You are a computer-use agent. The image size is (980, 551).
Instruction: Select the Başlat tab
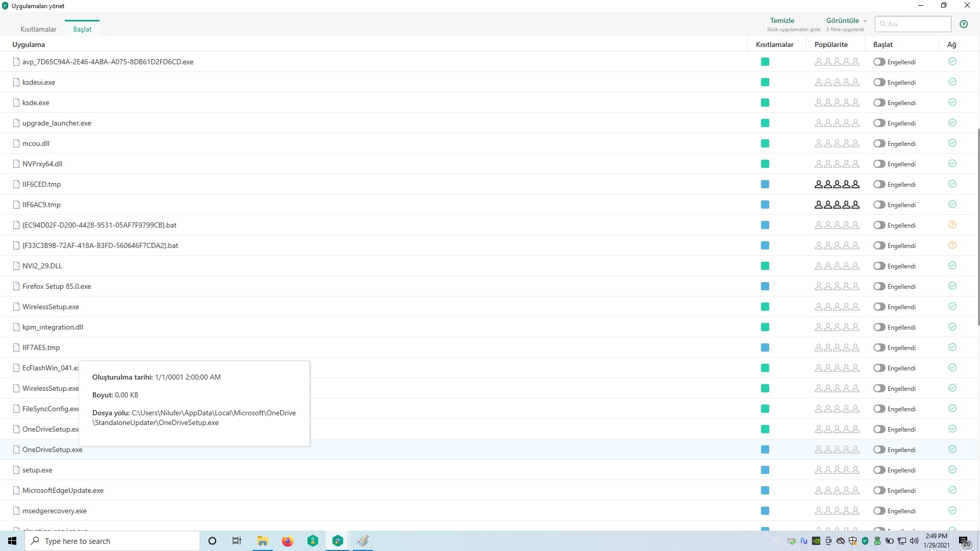click(82, 29)
